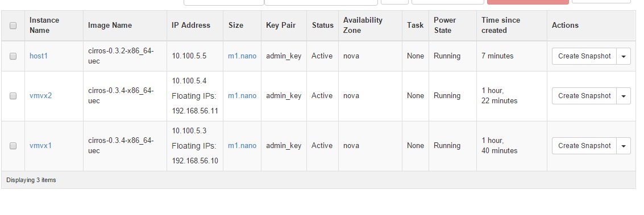Open the vmvx2 instance link
644x215 pixels.
41,96
